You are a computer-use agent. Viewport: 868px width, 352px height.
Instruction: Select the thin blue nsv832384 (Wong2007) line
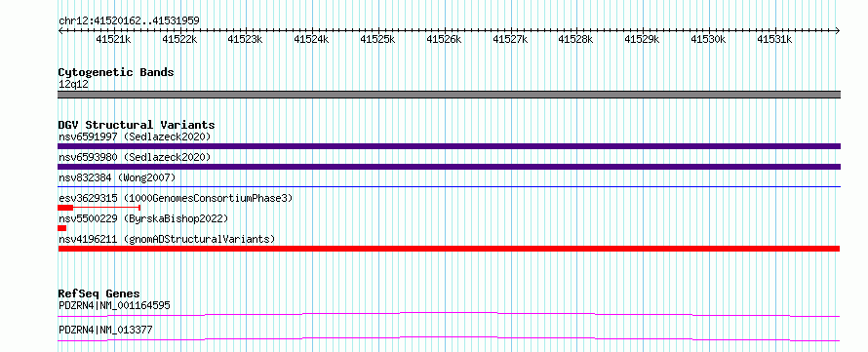click(x=449, y=187)
